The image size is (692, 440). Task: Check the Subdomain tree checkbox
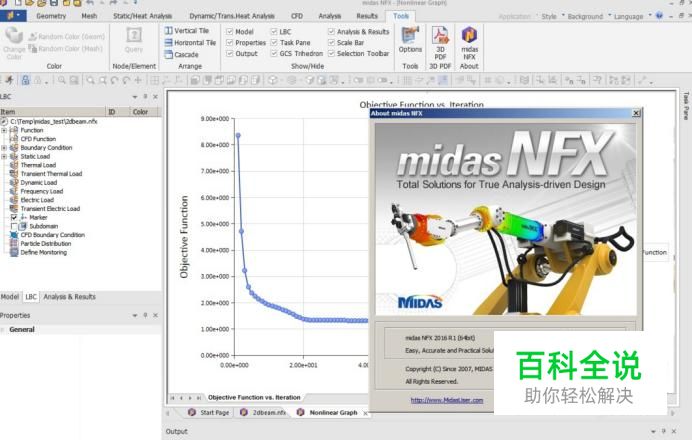point(14,226)
